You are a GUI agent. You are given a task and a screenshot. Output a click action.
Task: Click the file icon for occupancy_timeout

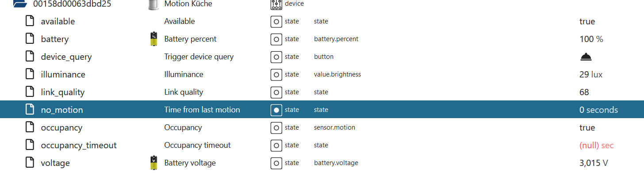30,145
